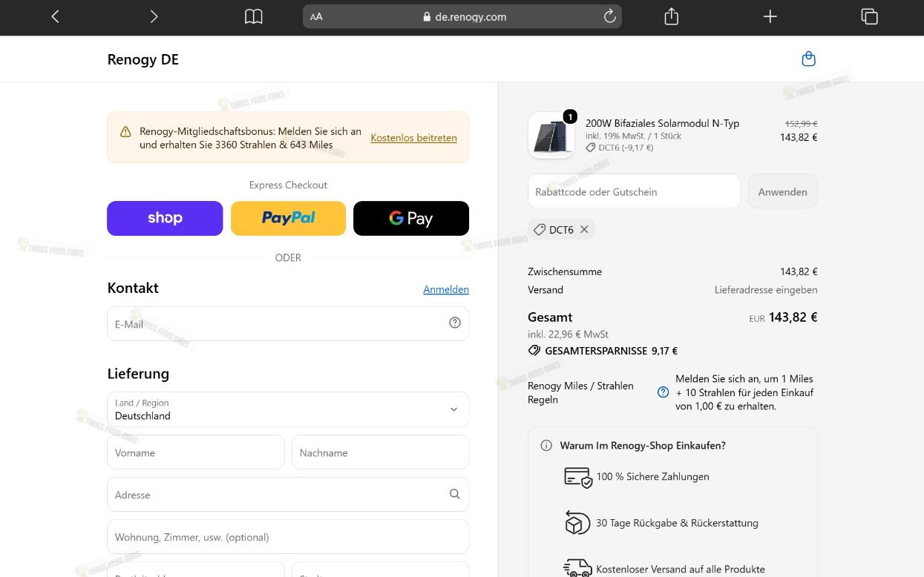Open the share sheet icon
The width and height of the screenshot is (924, 577).
[x=672, y=16]
